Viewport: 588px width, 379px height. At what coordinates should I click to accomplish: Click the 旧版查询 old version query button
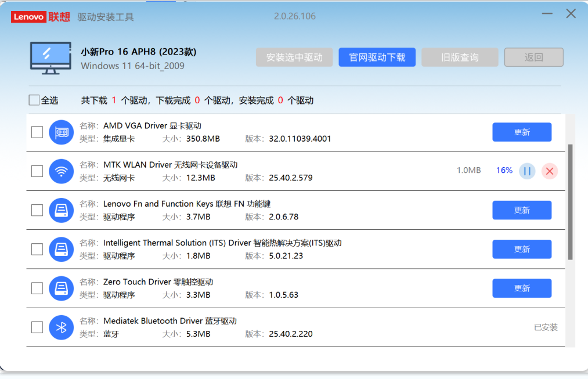(460, 57)
